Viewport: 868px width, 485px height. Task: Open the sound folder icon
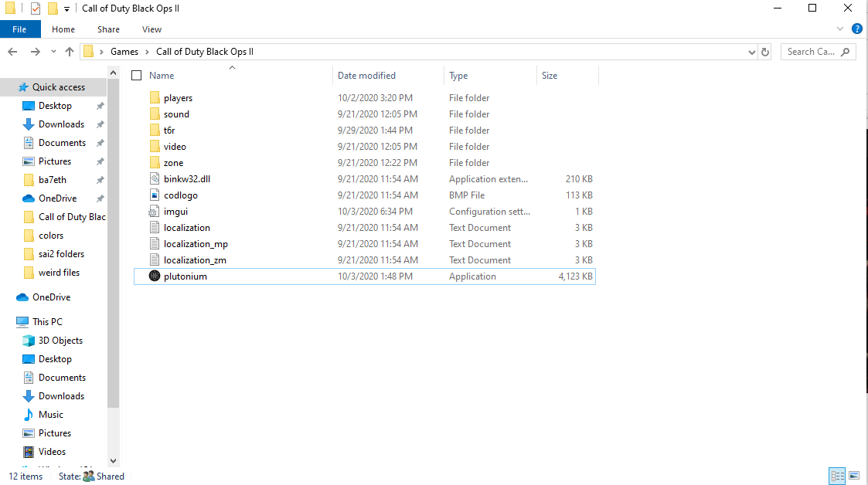[x=155, y=114]
